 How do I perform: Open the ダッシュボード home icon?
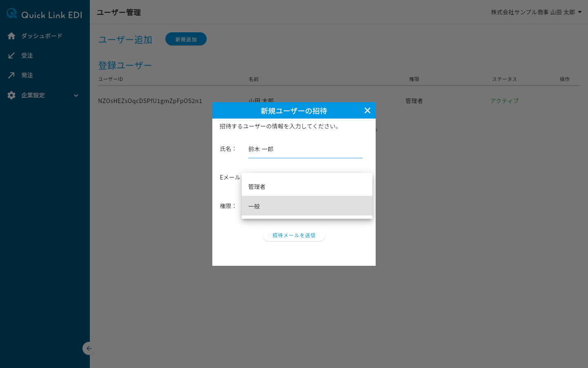coord(11,36)
